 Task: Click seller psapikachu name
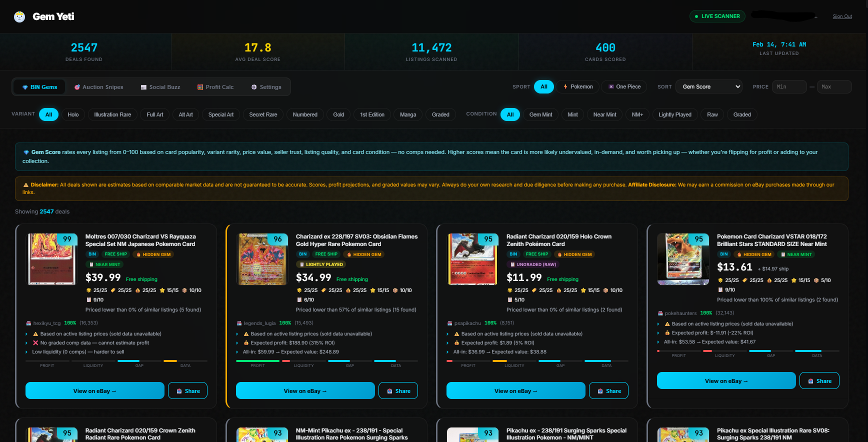pos(467,323)
